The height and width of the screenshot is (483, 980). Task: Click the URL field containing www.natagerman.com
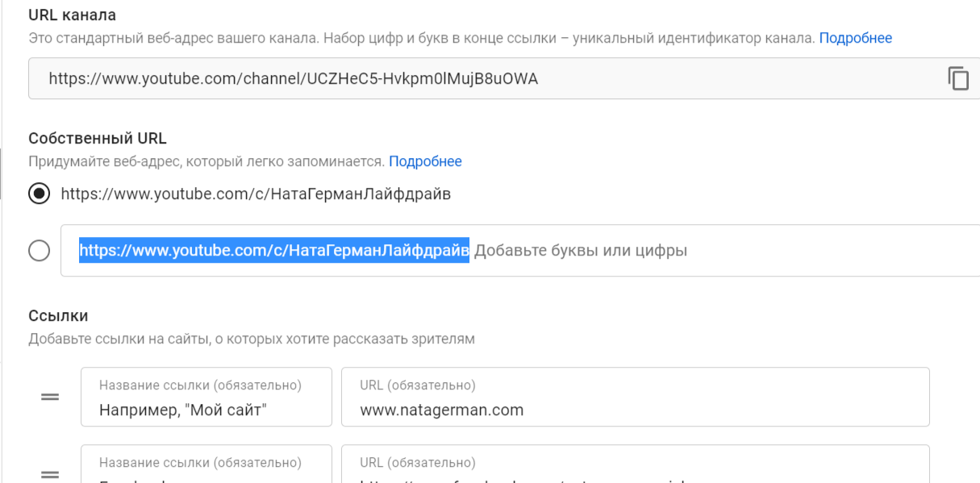coord(636,397)
